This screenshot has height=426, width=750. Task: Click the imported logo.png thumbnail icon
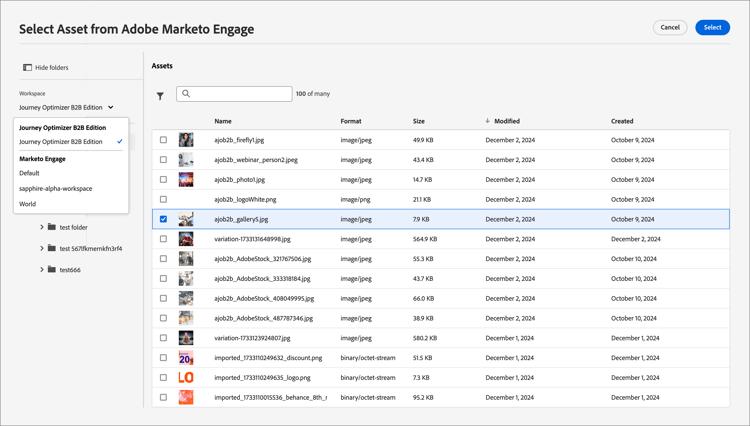click(186, 378)
